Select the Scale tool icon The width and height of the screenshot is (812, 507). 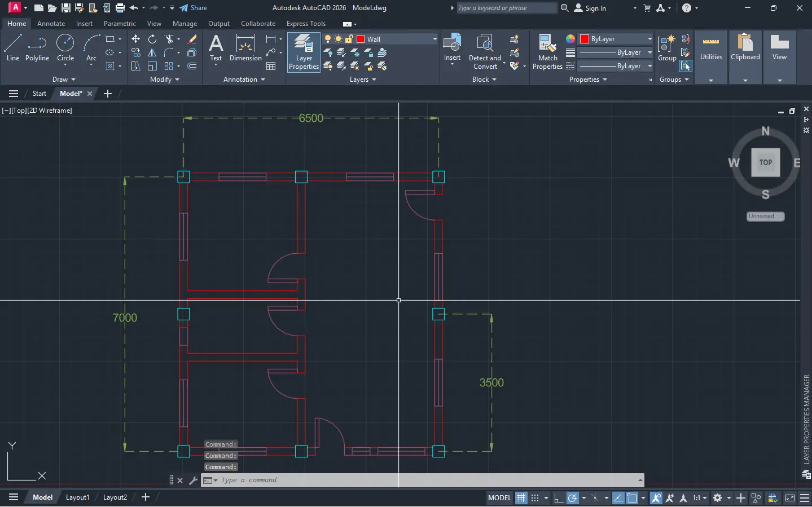pyautogui.click(x=152, y=66)
